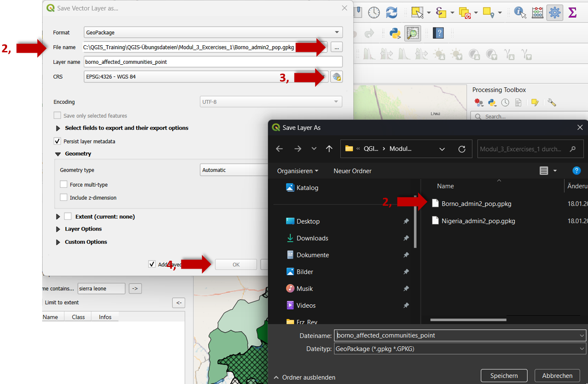Open Processing Toolbox gear toolbar icon
Image resolution: width=588 pixels, height=384 pixels.
click(554, 12)
